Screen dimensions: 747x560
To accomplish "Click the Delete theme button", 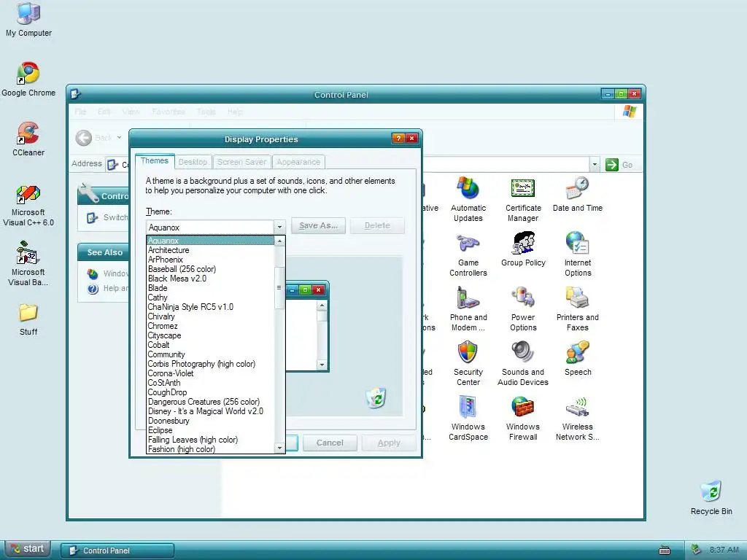I will (377, 226).
